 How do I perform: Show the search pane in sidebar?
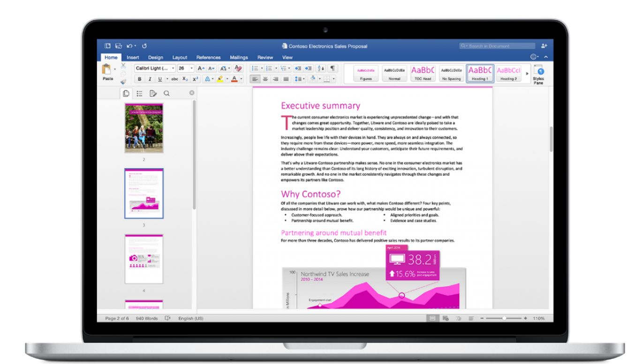166,94
